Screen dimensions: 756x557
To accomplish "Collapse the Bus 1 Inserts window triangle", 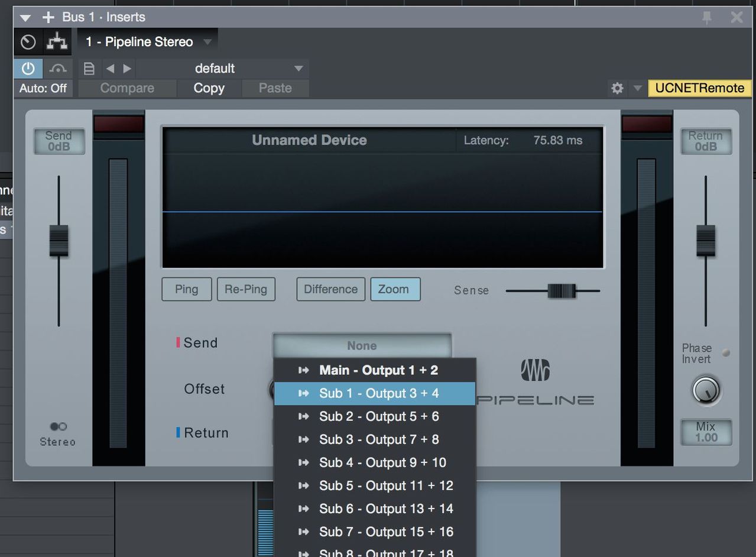I will (x=25, y=18).
